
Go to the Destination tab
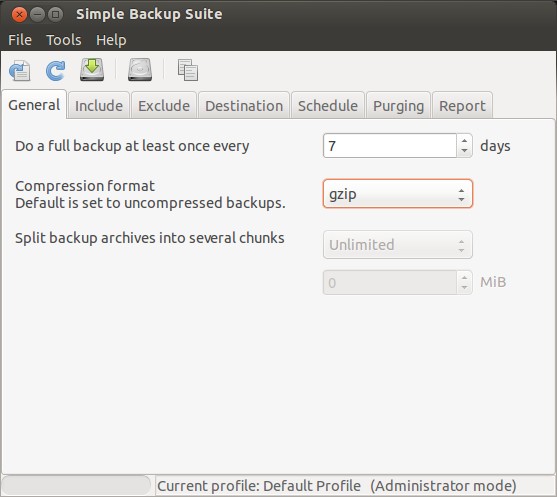click(244, 106)
